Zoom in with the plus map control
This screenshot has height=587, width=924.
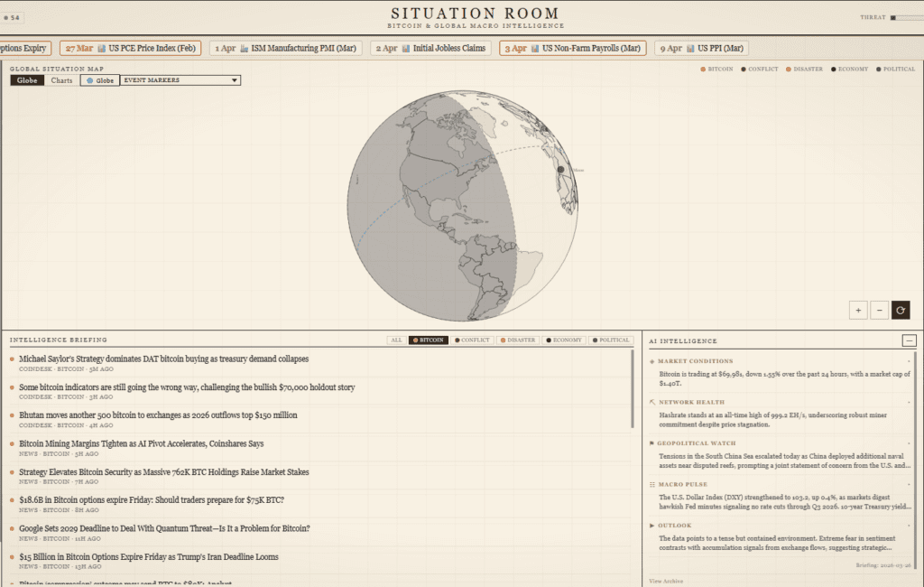click(858, 310)
